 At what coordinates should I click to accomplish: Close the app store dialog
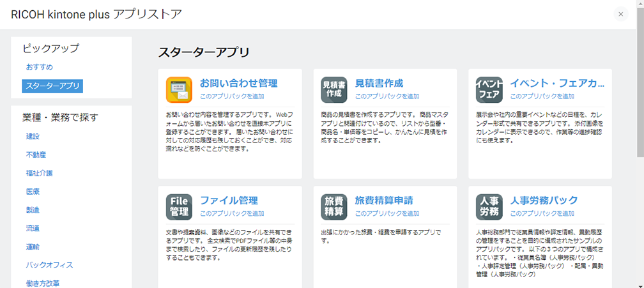point(620,14)
